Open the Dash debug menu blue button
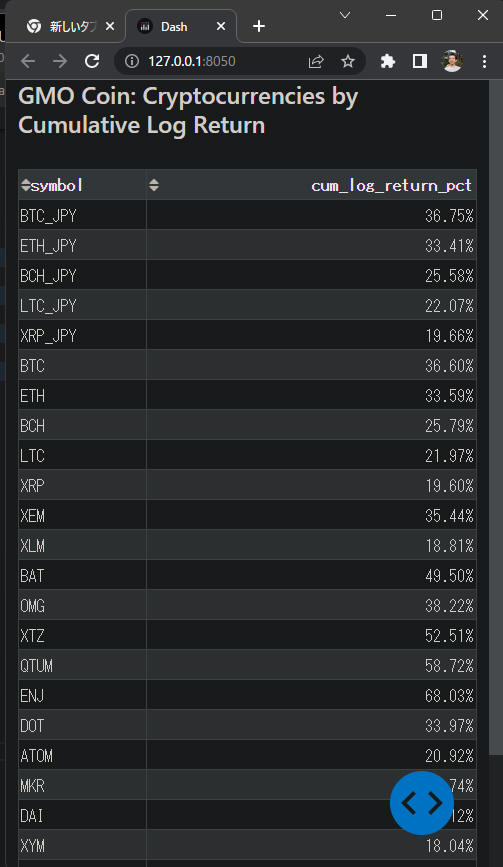The width and height of the screenshot is (503, 867). tap(422, 802)
